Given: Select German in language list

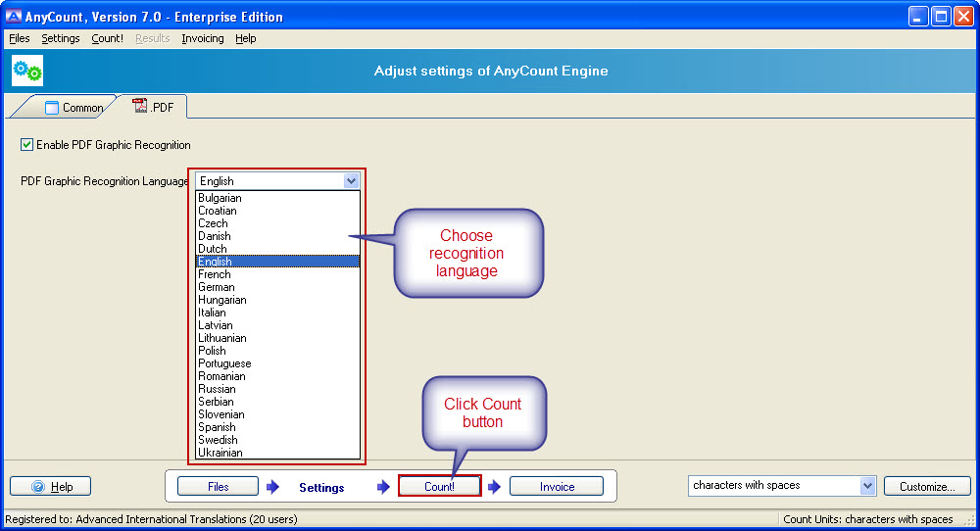Looking at the screenshot, I should point(278,287).
